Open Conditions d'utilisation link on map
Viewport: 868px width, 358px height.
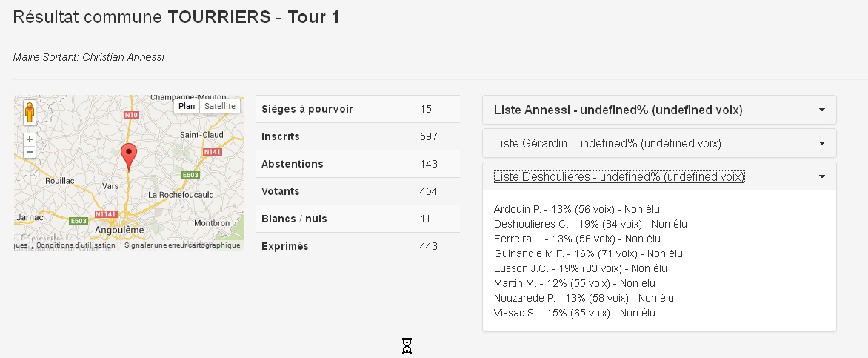76,245
